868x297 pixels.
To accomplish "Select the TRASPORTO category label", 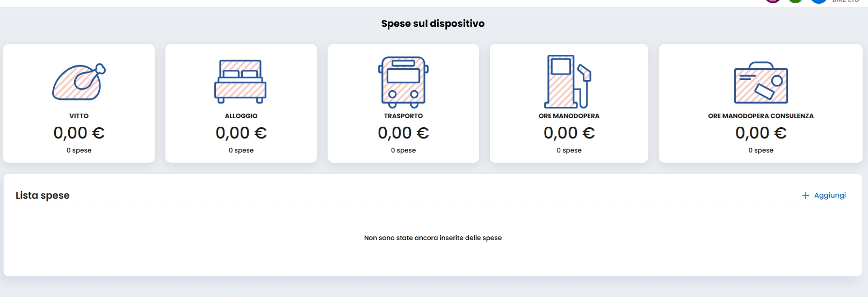I will [403, 116].
